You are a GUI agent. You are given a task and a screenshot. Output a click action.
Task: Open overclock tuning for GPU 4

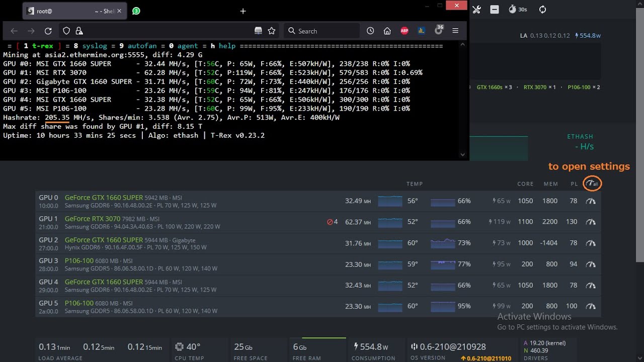coord(591,285)
